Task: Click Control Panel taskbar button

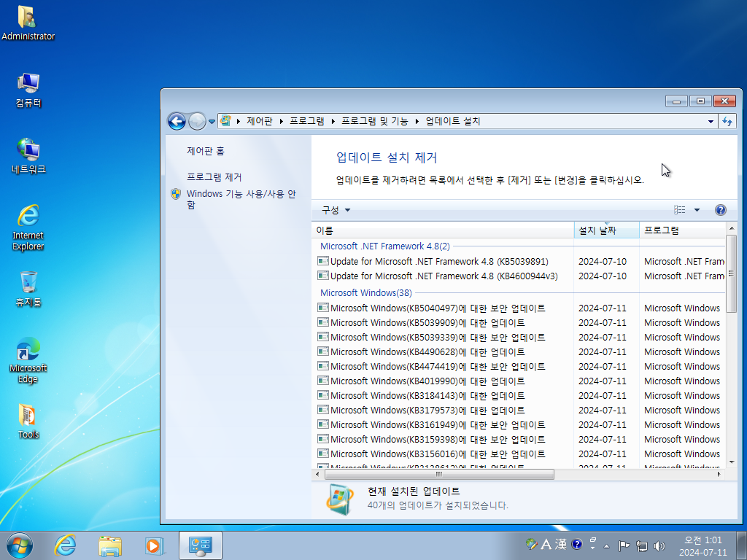Action: point(201,545)
